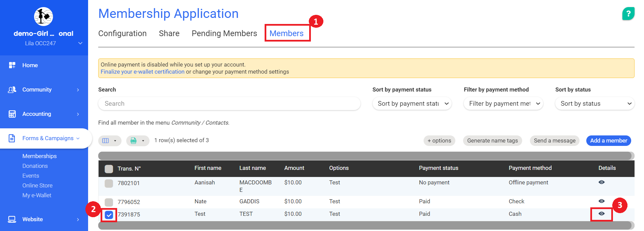Viewport: 644px width, 231px height.
Task: Click the Last name column header
Action: tap(252, 168)
